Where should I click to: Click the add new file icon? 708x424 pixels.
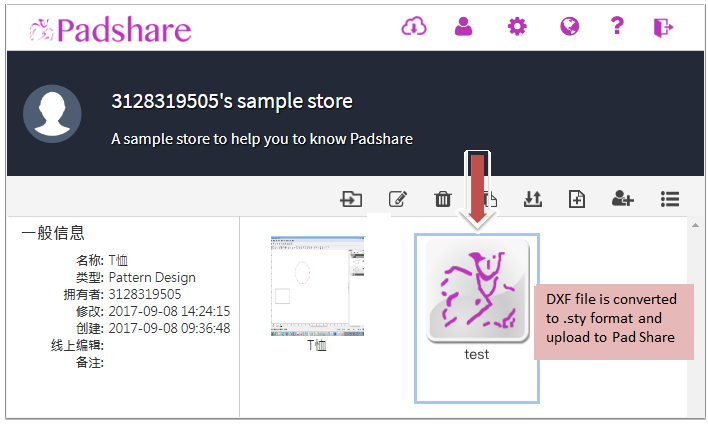click(577, 199)
